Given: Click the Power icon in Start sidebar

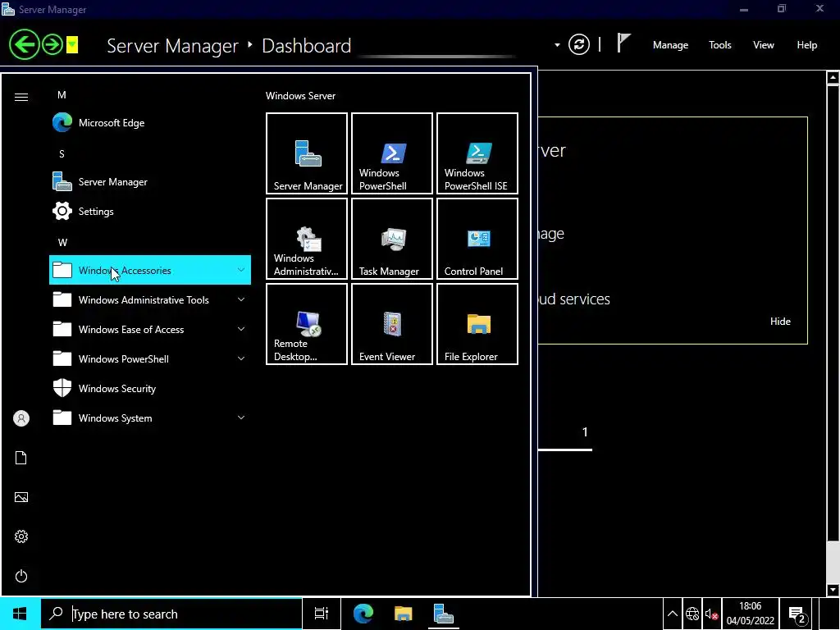Looking at the screenshot, I should (21, 576).
